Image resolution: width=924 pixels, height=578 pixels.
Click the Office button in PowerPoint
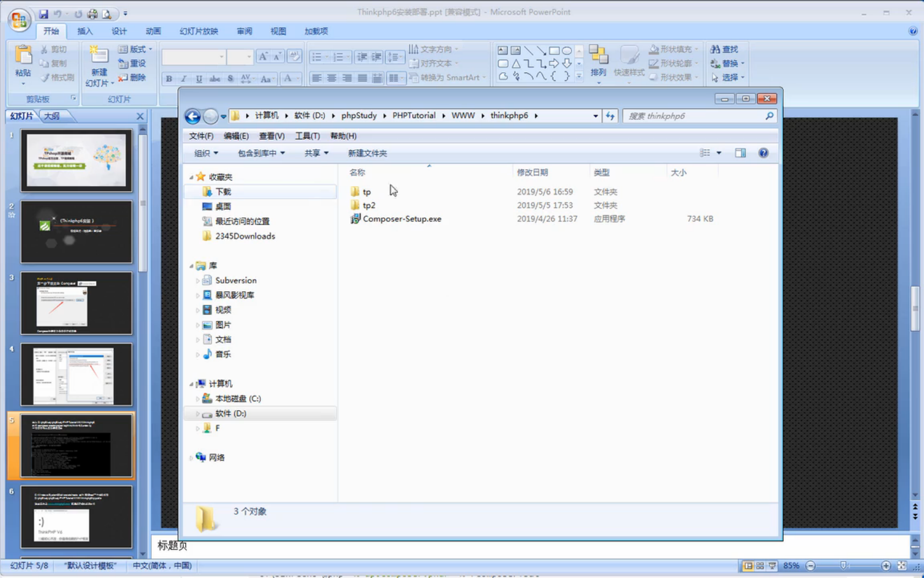(x=19, y=20)
